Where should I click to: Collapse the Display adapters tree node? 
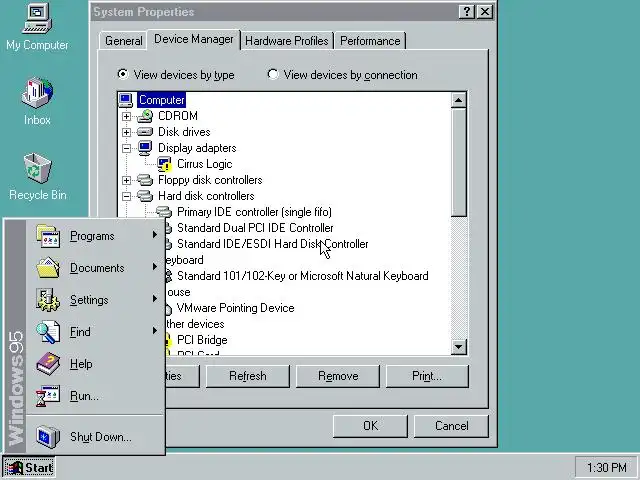point(127,148)
